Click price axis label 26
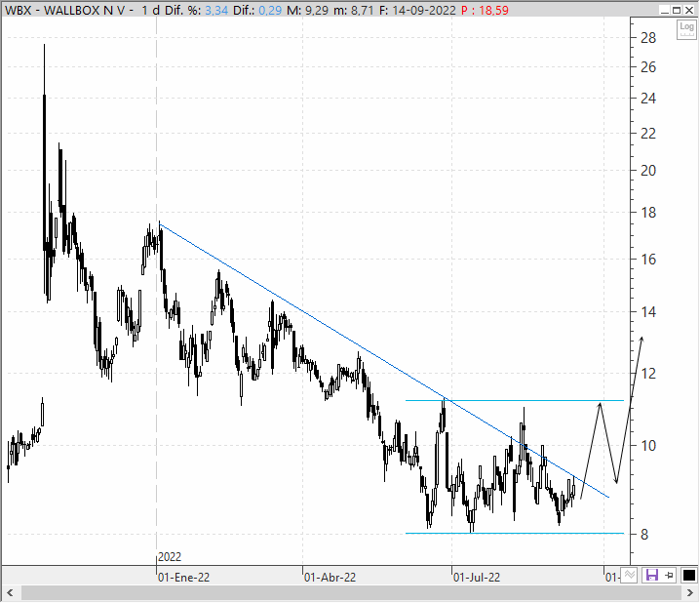The height and width of the screenshot is (603, 700). pyautogui.click(x=648, y=67)
